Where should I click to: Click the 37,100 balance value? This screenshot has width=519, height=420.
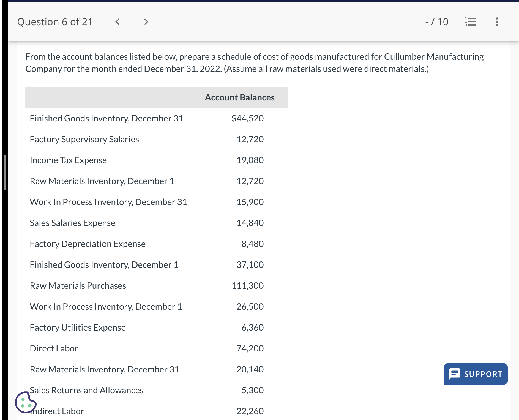tap(250, 265)
